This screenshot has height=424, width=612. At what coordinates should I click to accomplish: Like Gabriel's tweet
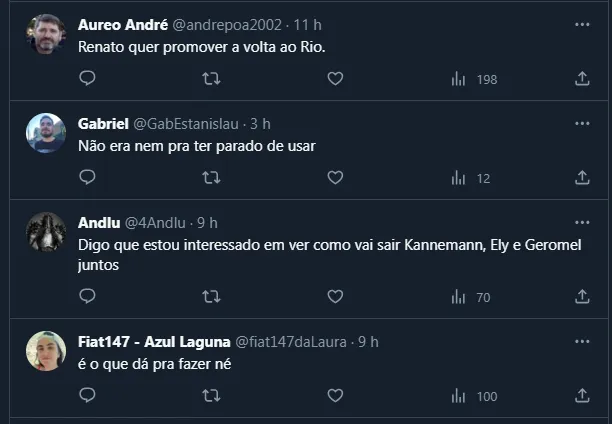tap(335, 178)
